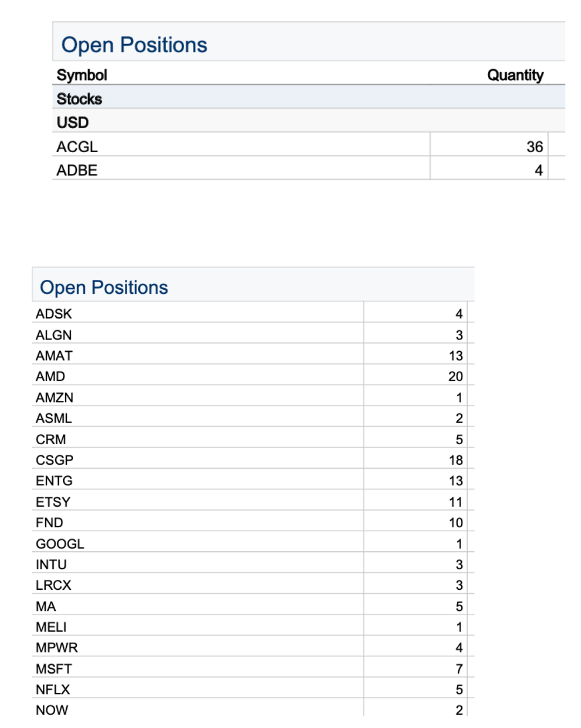Click the CSGP quantity value 18
Image resolution: width=581 pixels, height=728 pixels.
click(x=456, y=460)
